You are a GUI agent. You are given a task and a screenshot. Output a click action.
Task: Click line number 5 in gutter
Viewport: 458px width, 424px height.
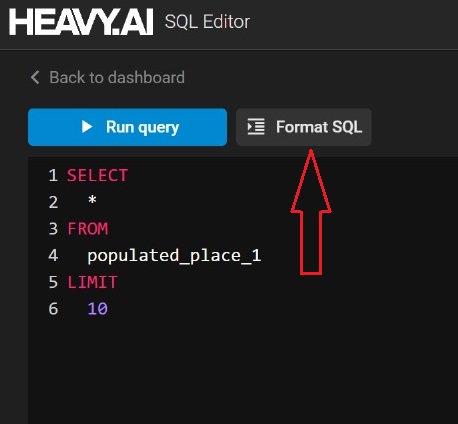coord(53,282)
